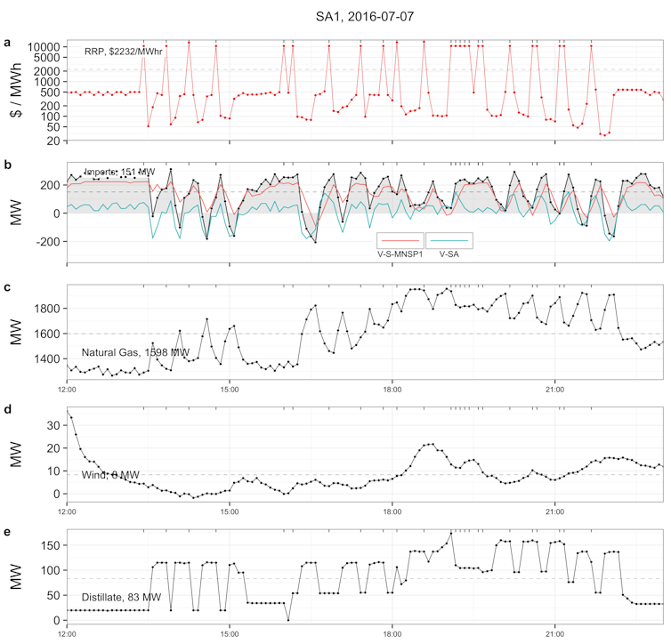
Task: Select the panel letter c
Action: pyautogui.click(x=8, y=287)
